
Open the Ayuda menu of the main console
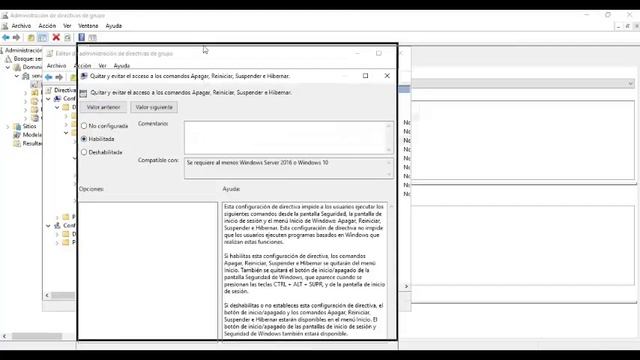coord(113,26)
